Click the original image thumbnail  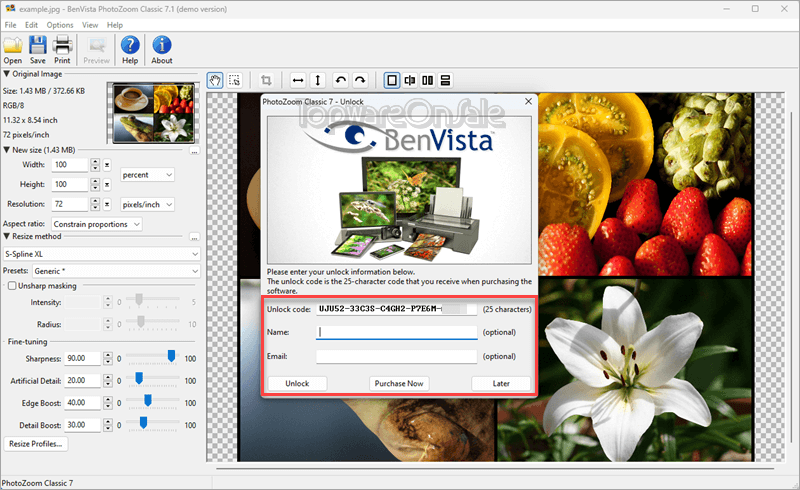[x=154, y=113]
